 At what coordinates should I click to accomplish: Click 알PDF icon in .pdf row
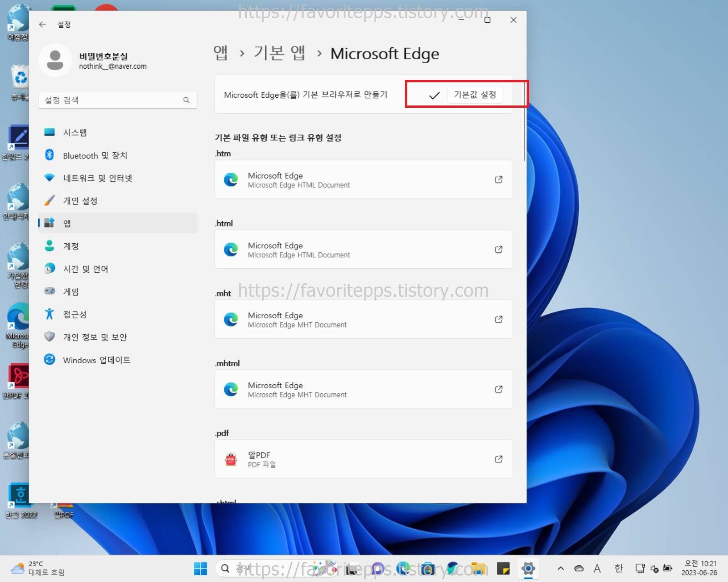(231, 459)
